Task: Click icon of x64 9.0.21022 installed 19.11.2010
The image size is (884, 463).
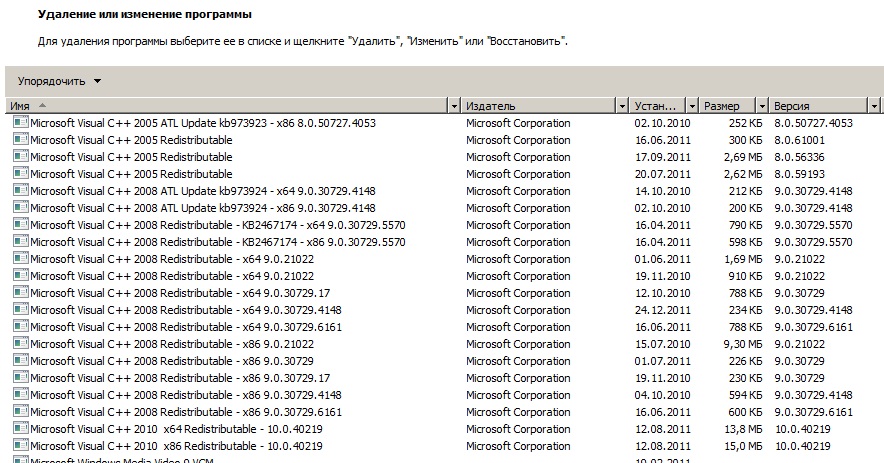Action: 20,275
